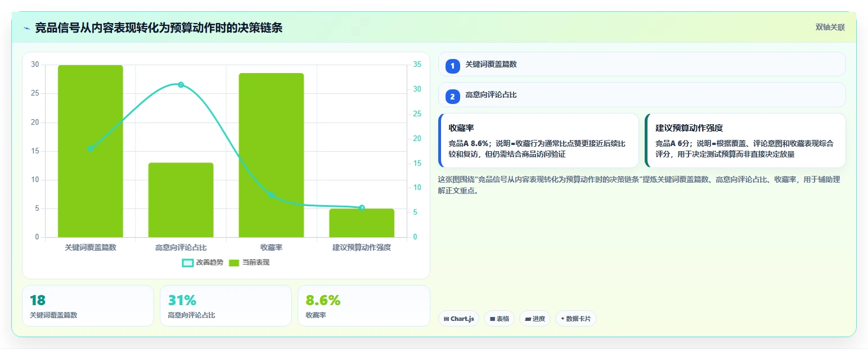
Task: Click the trend line point on 建议预算动作强度
Action: tap(362, 208)
